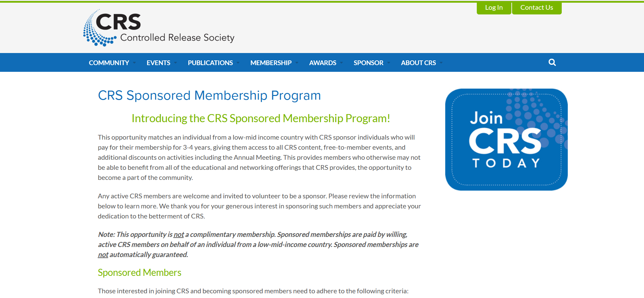Open the Sponsor menu
644x298 pixels.
(368, 63)
